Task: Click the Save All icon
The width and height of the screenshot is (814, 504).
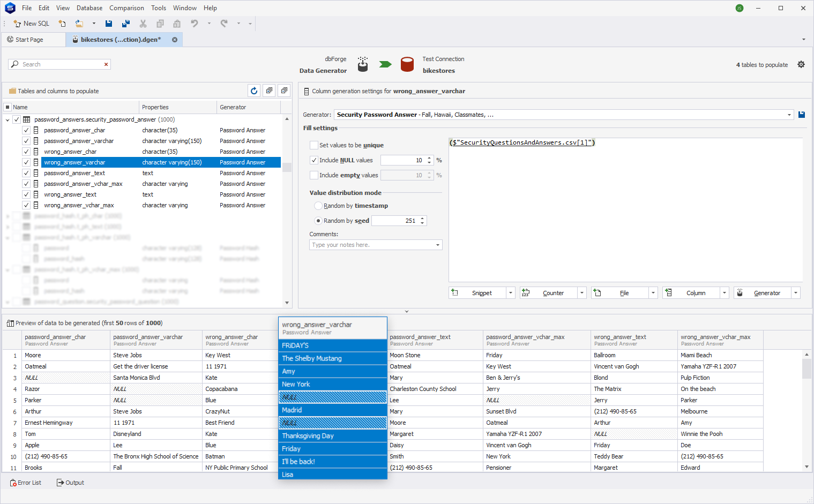Action: (126, 24)
